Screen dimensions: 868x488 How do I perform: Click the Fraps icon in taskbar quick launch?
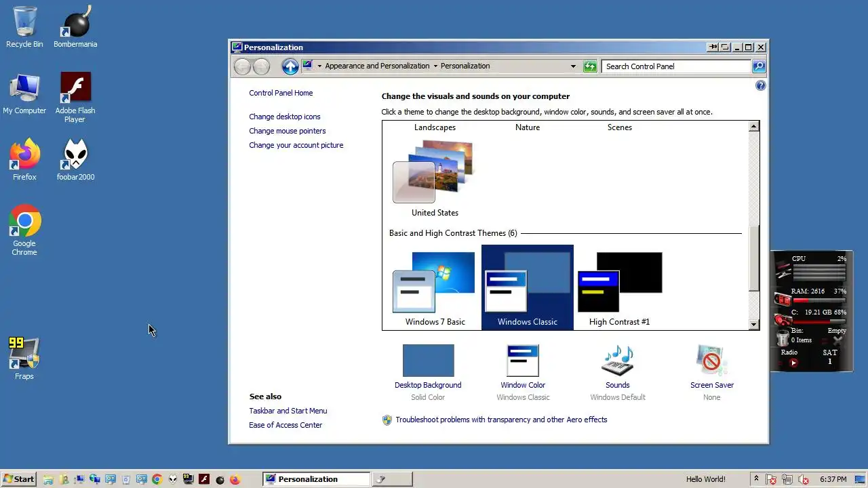[189, 479]
